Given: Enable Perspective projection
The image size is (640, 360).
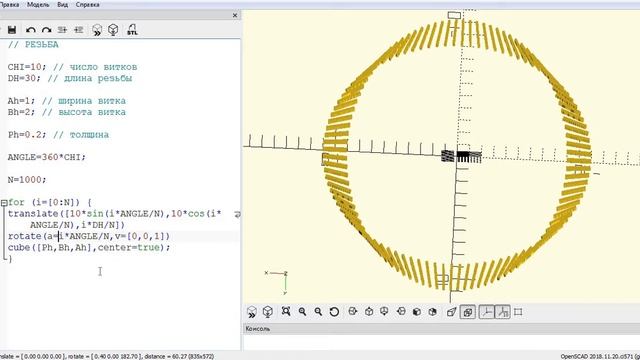Looking at the screenshot, I should tap(451, 312).
